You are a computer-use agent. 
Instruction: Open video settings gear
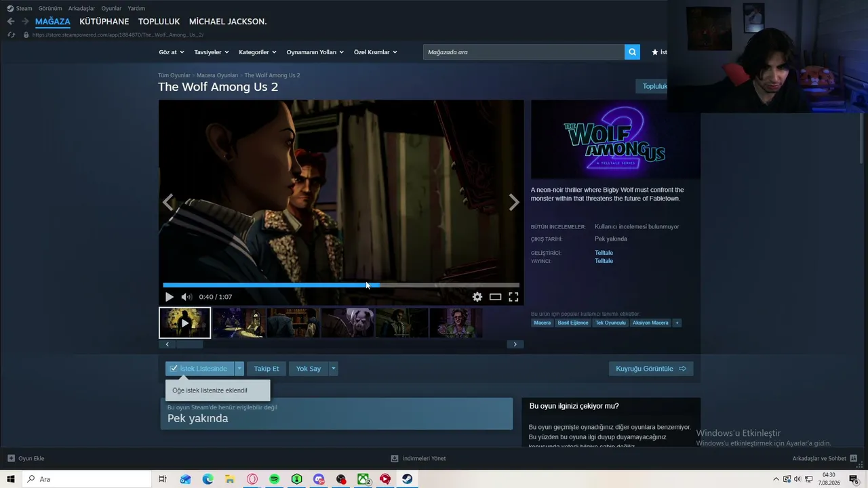click(477, 297)
